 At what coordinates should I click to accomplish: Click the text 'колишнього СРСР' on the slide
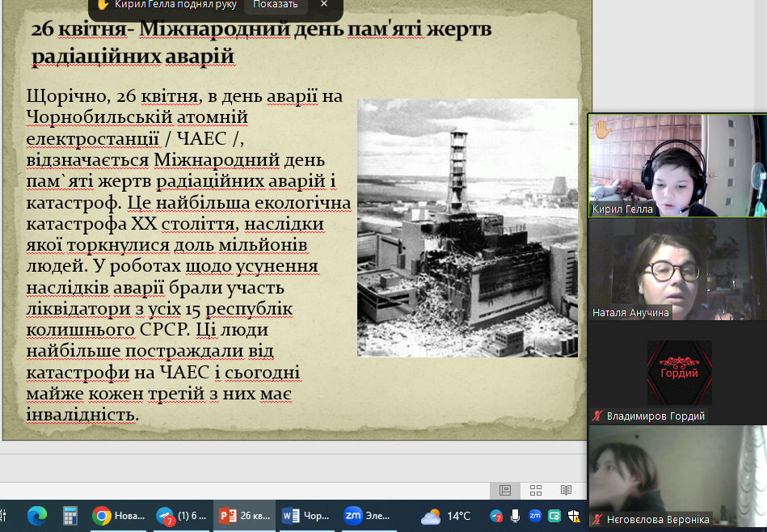click(107, 329)
